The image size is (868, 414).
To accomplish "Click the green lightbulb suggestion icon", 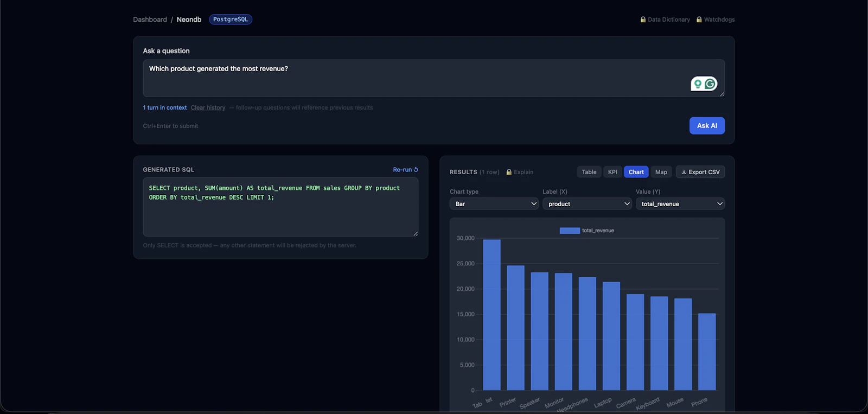I will (698, 84).
